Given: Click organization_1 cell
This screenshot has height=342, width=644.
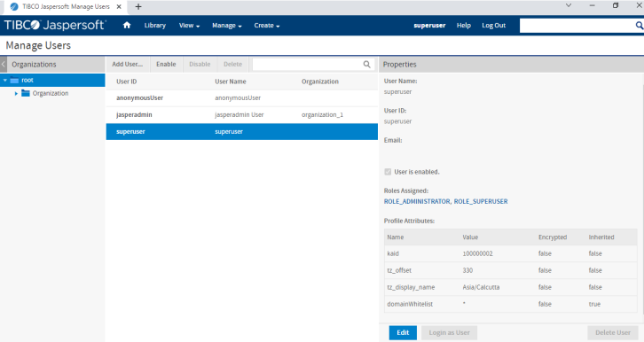Looking at the screenshot, I should 322,115.
